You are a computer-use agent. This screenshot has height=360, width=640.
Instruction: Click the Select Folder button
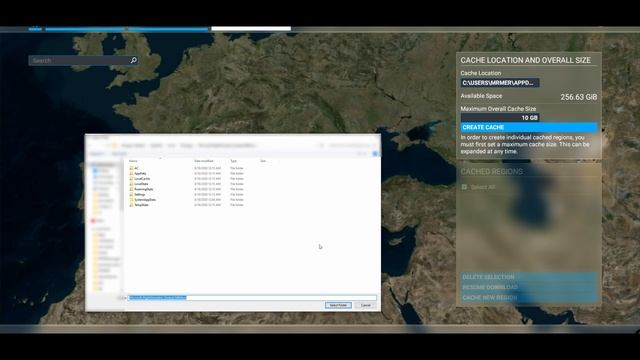[338, 305]
